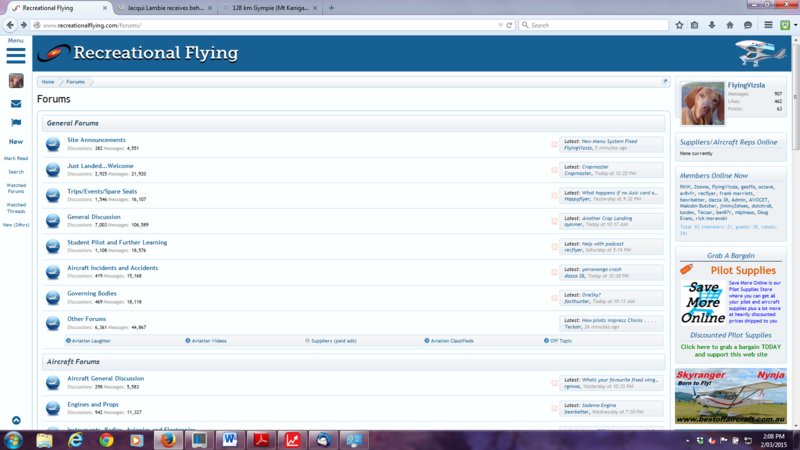Open a new browser tab

coord(331,8)
